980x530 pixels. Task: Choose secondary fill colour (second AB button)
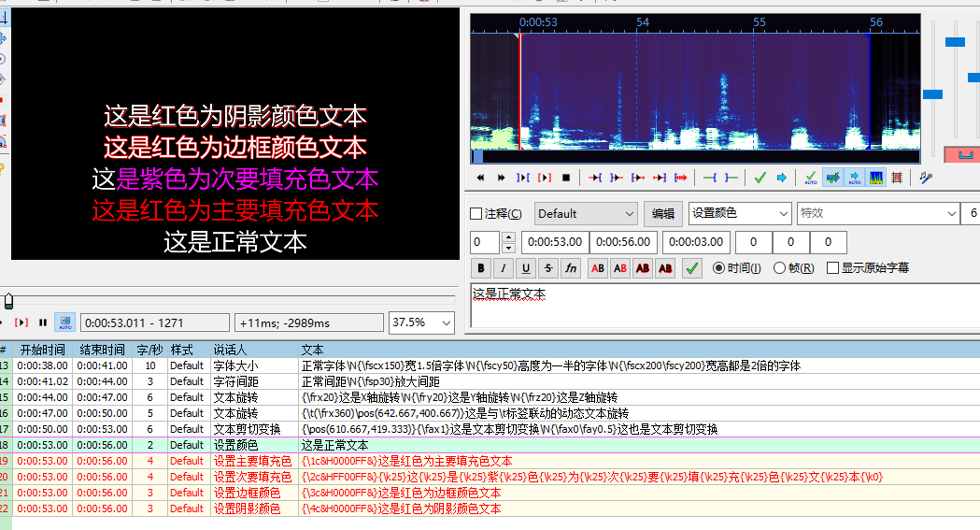(620, 268)
